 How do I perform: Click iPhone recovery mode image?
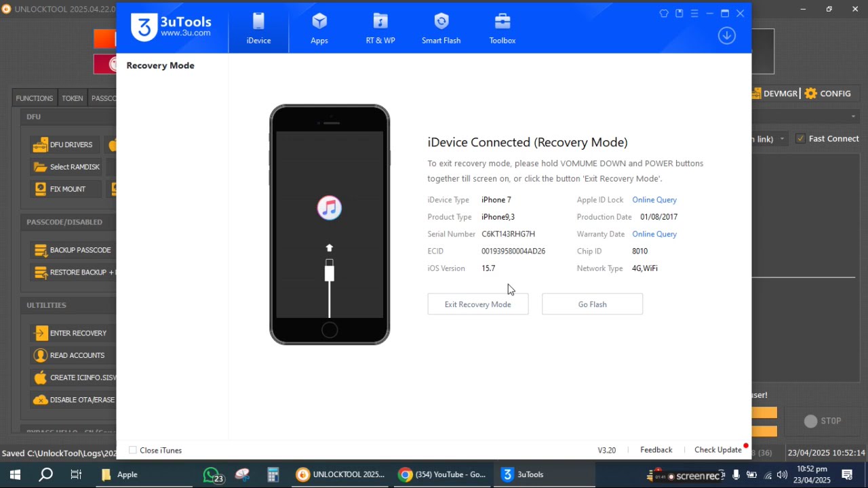click(x=330, y=224)
